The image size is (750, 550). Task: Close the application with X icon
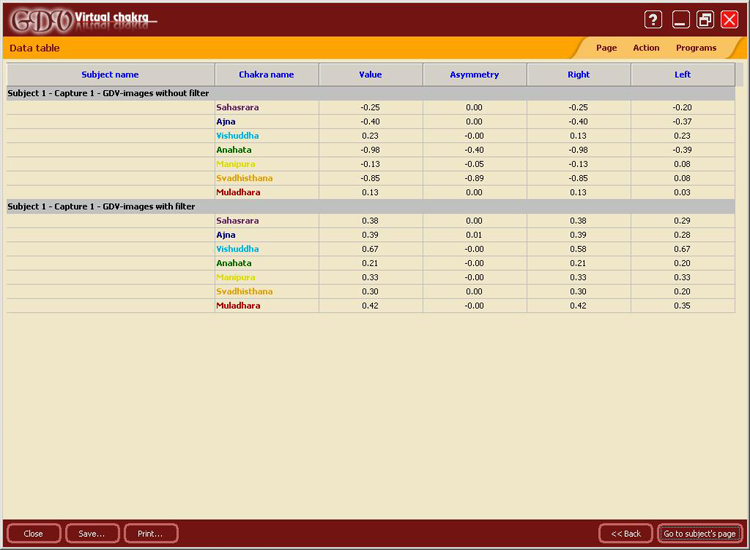(x=729, y=19)
